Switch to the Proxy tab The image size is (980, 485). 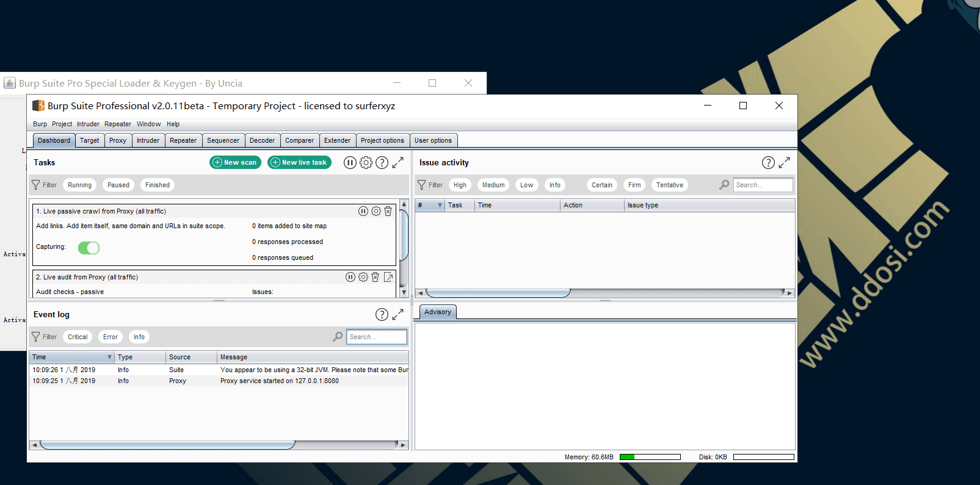click(x=118, y=140)
